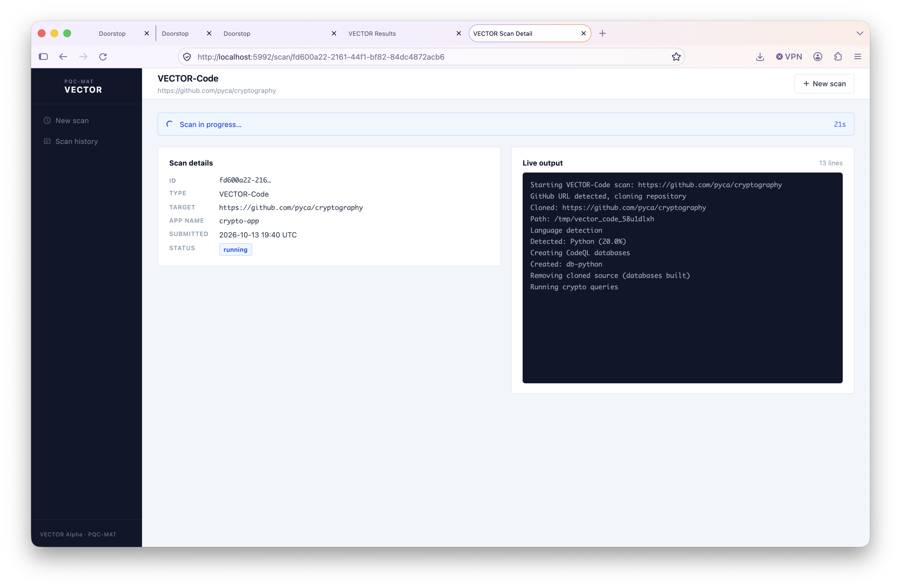901x588 pixels.
Task: Click the VECTOR-Code type value
Action: [x=244, y=194]
